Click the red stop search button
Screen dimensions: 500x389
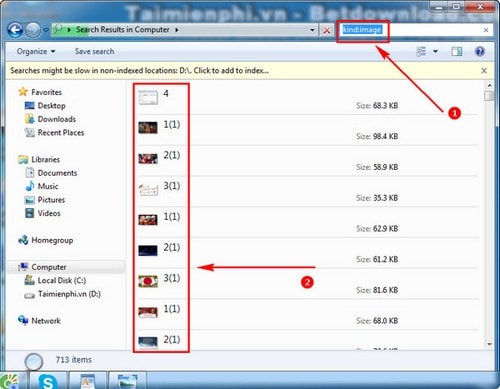click(327, 30)
